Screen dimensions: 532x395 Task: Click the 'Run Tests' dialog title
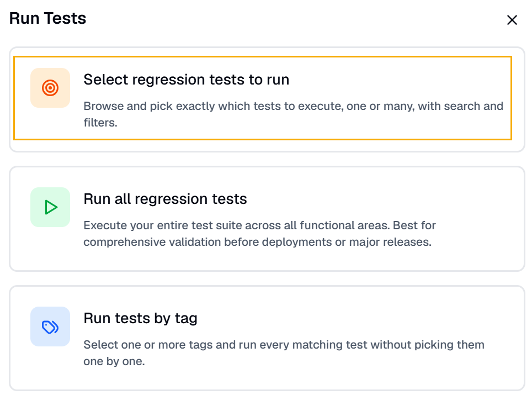(x=47, y=18)
